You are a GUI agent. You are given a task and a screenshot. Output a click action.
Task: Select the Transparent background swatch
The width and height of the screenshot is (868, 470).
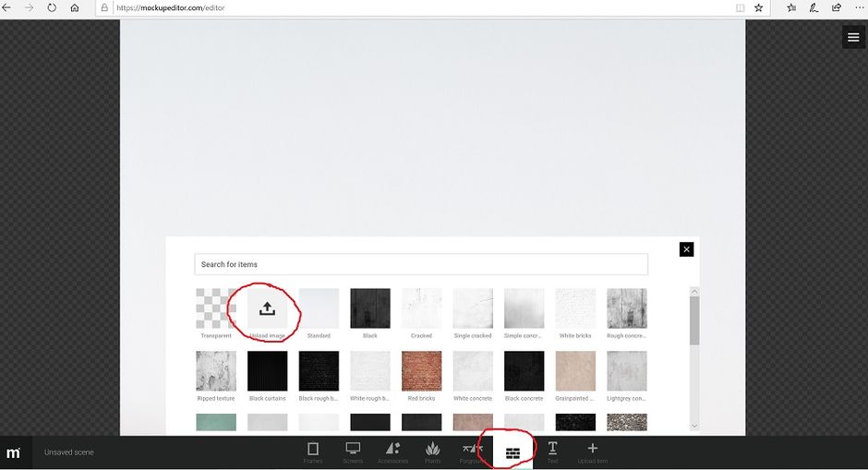tap(216, 308)
